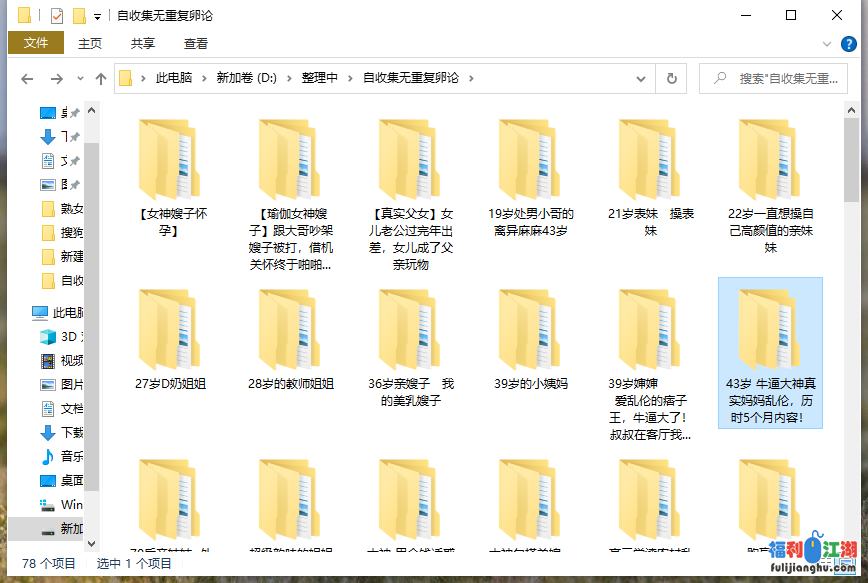This screenshot has width=868, height=583.
Task: Switch to the 查看 view tab
Action: coord(196,43)
